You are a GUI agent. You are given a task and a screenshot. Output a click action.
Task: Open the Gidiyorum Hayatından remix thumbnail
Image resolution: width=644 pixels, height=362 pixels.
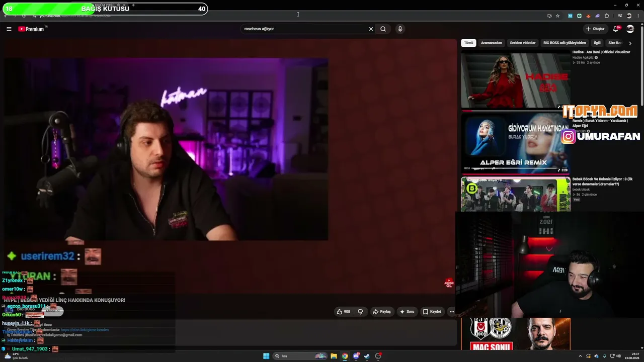click(x=516, y=143)
